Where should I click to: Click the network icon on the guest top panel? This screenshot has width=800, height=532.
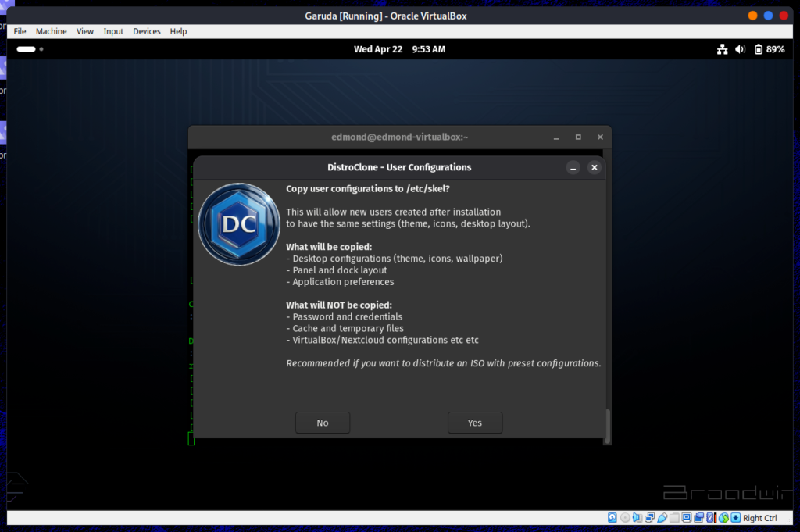pos(722,48)
